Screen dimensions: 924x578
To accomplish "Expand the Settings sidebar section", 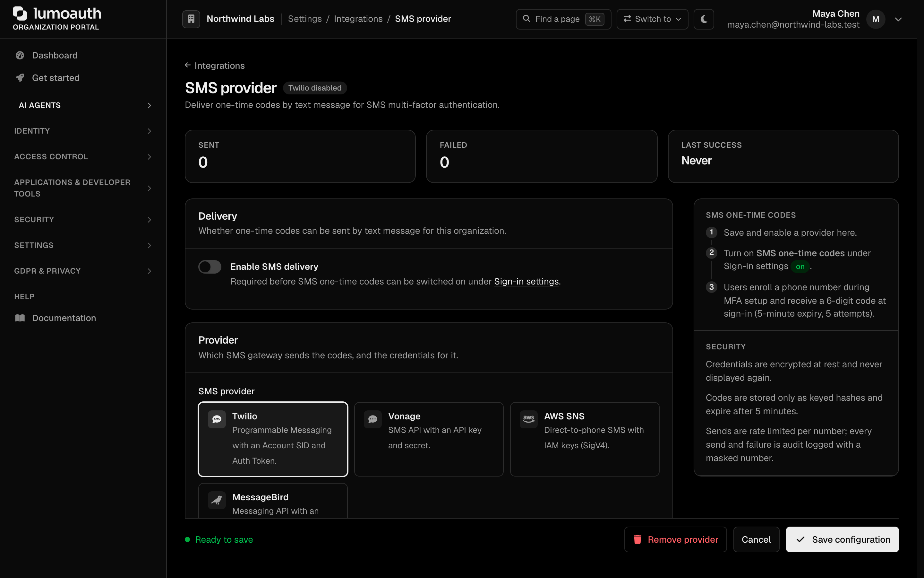I will (83, 245).
